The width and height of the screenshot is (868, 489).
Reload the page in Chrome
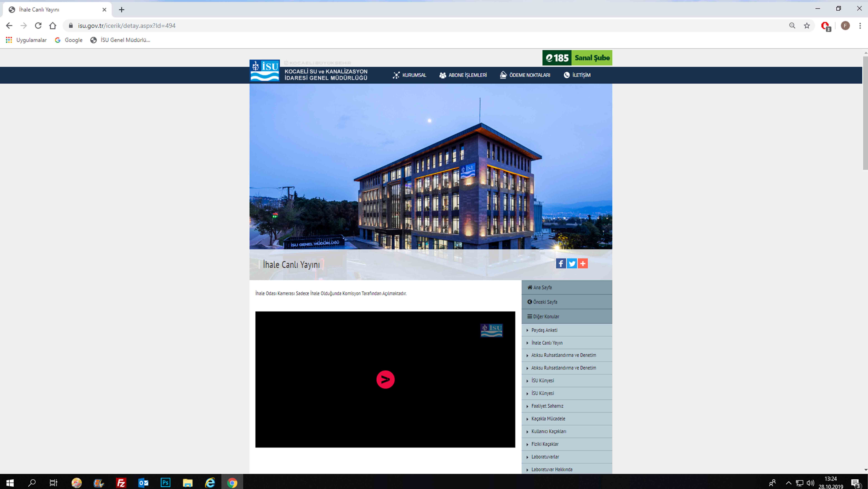(x=38, y=26)
